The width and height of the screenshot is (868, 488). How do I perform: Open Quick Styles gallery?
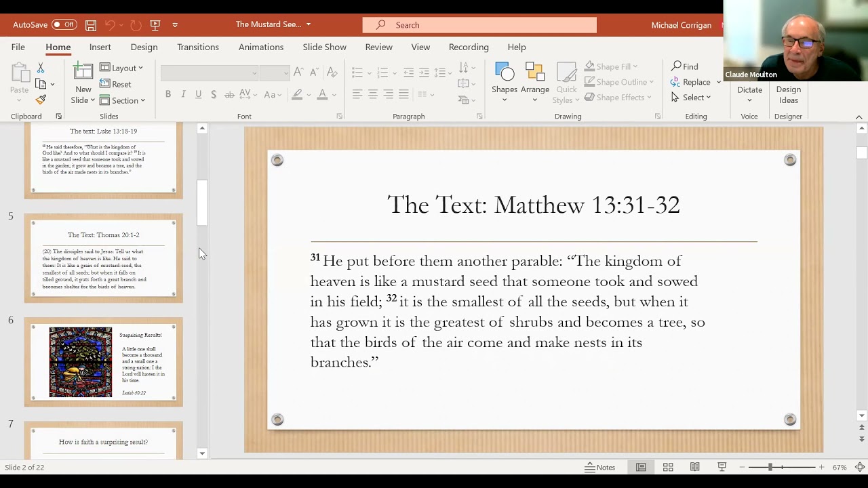567,73
